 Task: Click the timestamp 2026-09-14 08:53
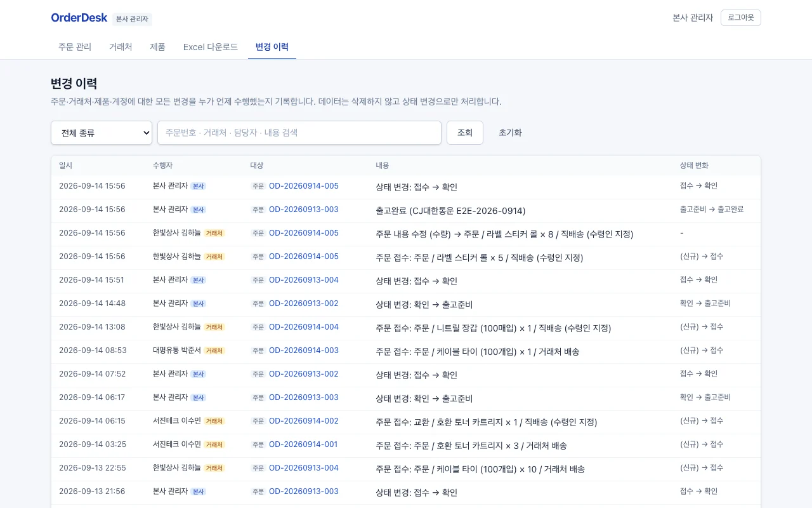click(93, 351)
